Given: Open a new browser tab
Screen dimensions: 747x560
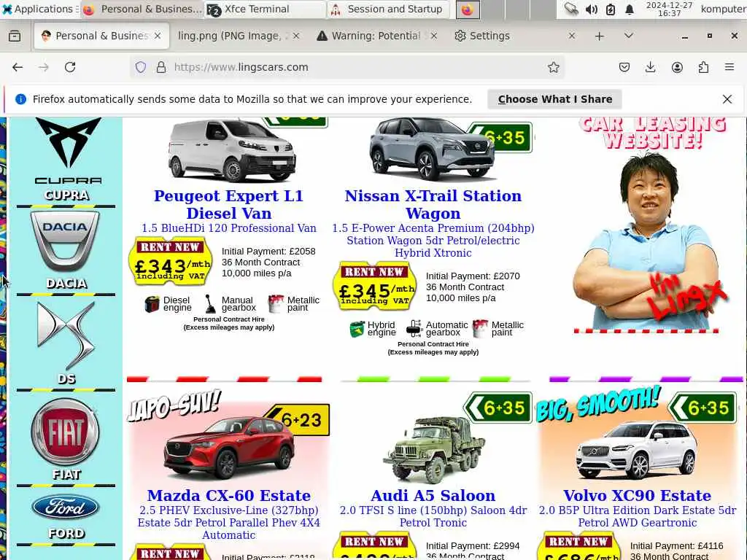Looking at the screenshot, I should [x=600, y=36].
